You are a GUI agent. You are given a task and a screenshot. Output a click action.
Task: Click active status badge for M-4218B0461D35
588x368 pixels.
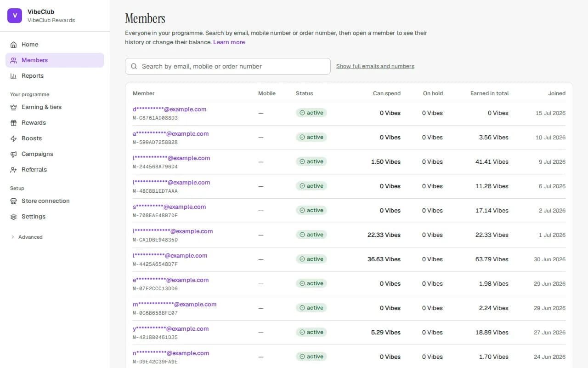pyautogui.click(x=311, y=332)
